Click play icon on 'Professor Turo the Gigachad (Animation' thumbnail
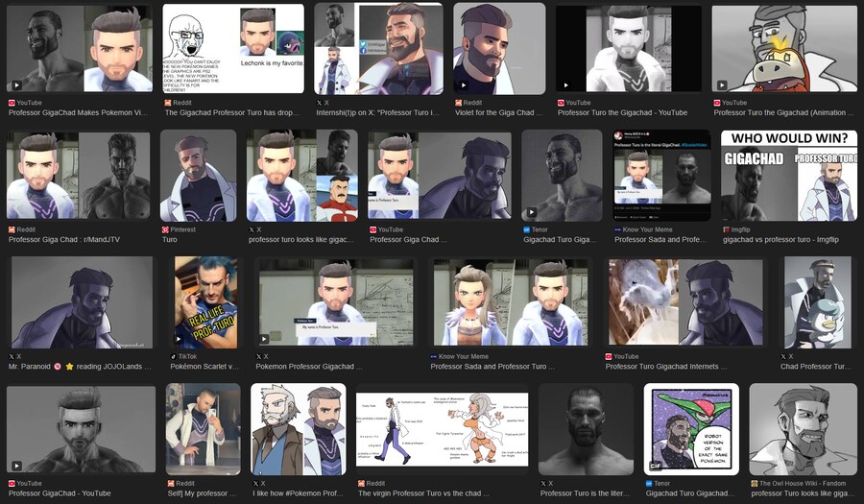 pos(722,85)
